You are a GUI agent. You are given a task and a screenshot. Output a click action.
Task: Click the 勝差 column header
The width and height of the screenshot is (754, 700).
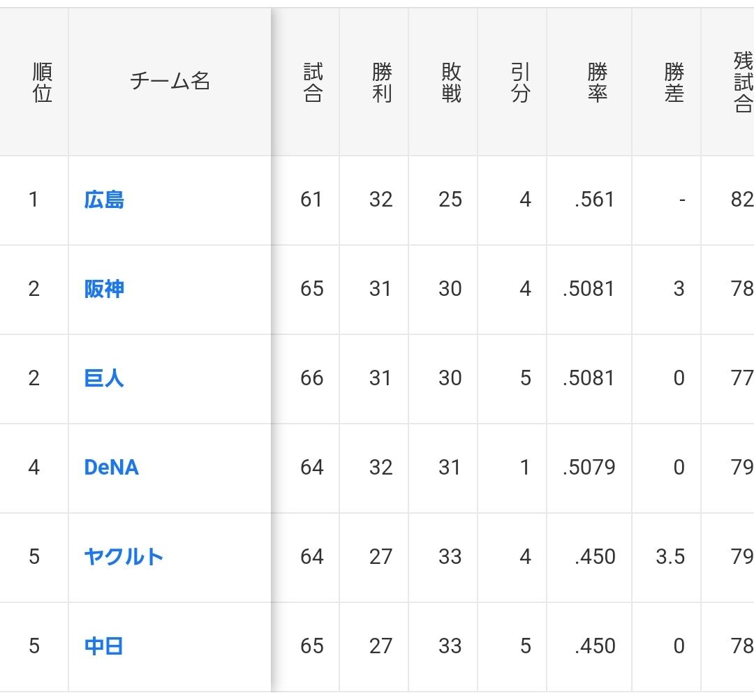click(674, 82)
